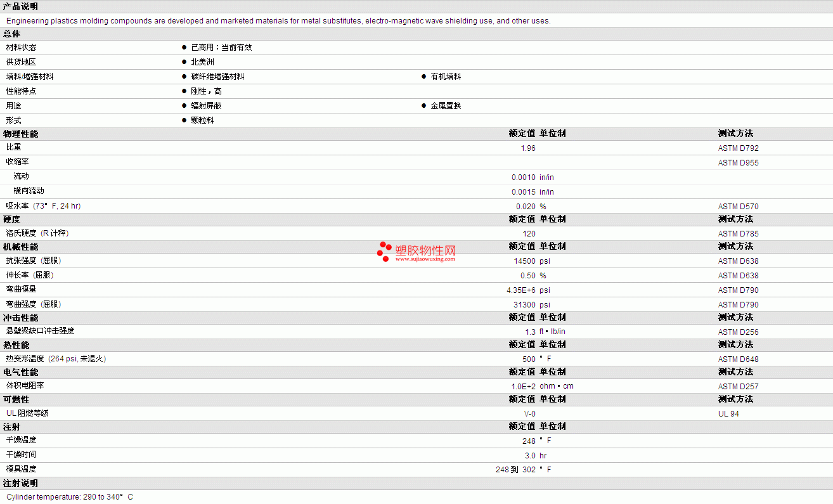This screenshot has width=833, height=504.
Task: Select the 'ASTM D256' test method
Action: [x=738, y=332]
